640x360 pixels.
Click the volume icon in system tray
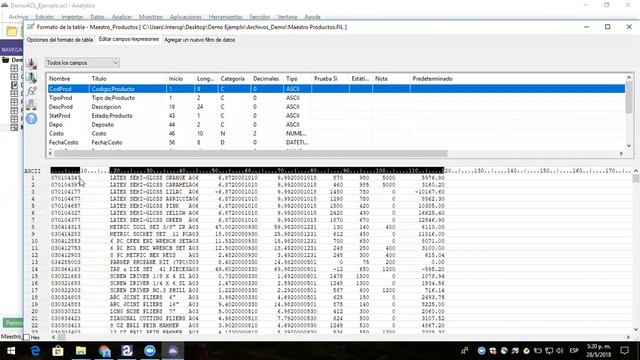click(559, 351)
